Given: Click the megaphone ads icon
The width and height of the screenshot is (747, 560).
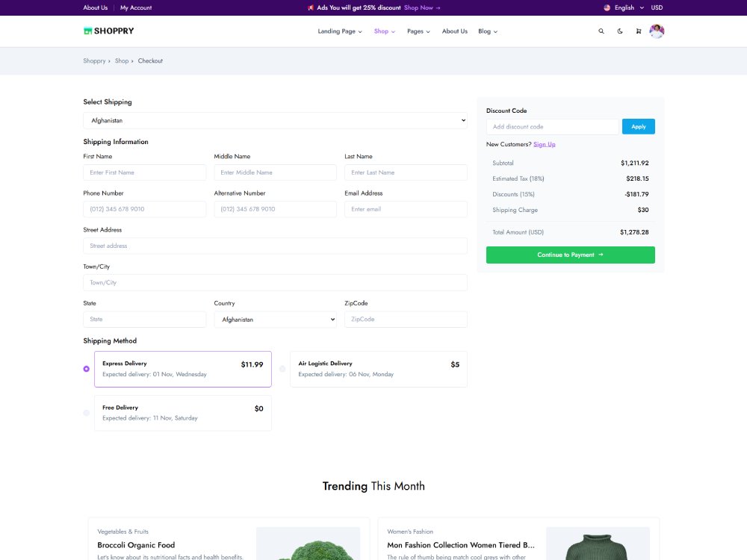Looking at the screenshot, I should click(x=311, y=7).
